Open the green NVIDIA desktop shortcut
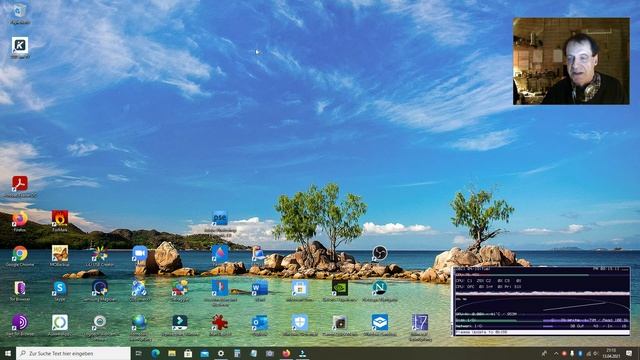The height and width of the screenshot is (360, 640). click(340, 288)
